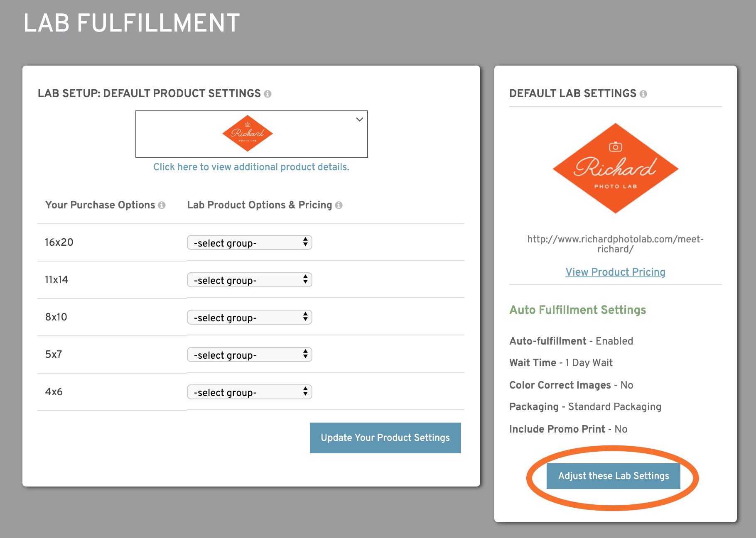Screen dimensions: 756x538
Task: Click Update Your Product Settings button
Action: (x=385, y=438)
